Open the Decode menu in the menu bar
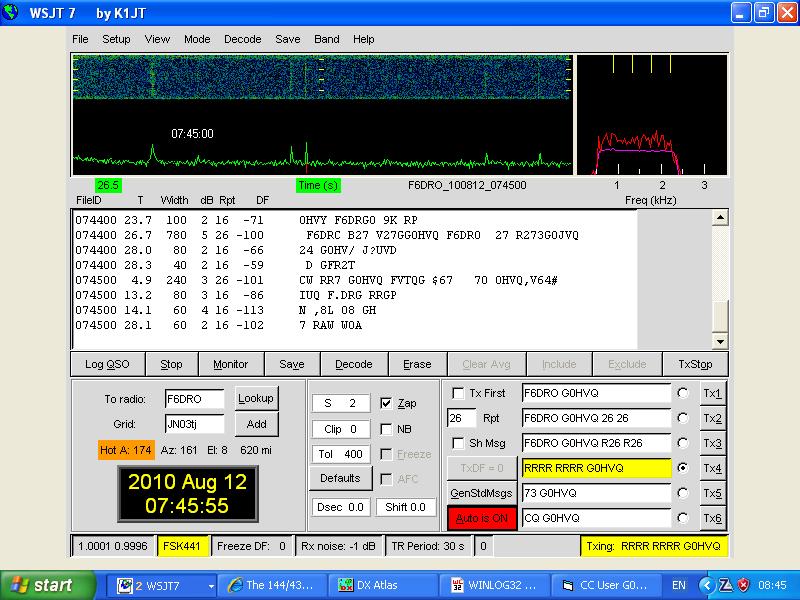The image size is (800, 600). pos(242,39)
